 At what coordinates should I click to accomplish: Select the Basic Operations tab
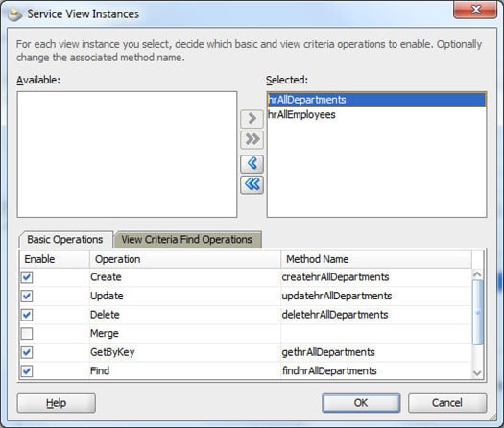(x=65, y=239)
